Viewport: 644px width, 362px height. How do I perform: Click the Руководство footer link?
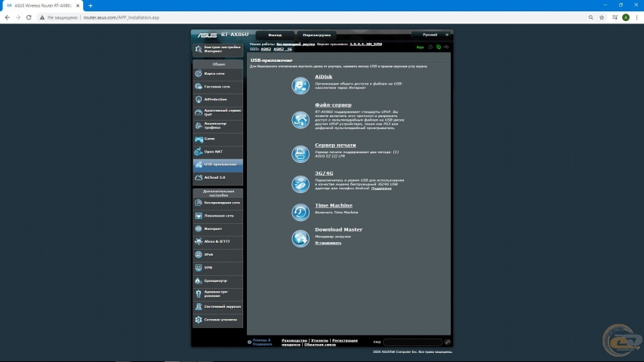pyautogui.click(x=294, y=341)
